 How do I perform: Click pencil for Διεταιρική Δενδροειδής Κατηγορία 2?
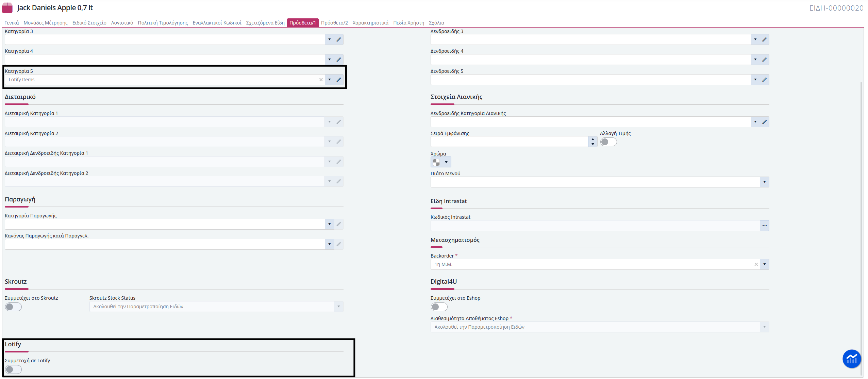coord(339,181)
